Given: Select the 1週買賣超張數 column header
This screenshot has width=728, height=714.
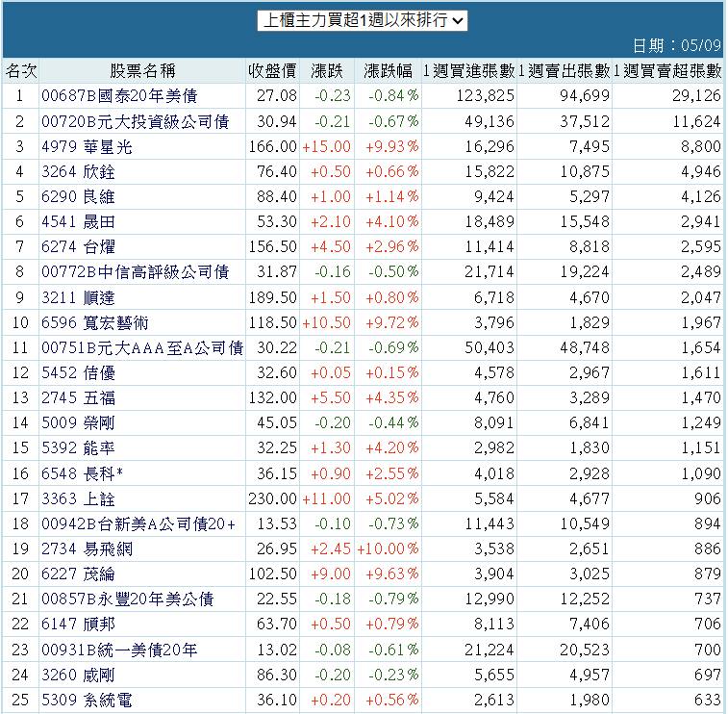Looking at the screenshot, I should [x=667, y=70].
